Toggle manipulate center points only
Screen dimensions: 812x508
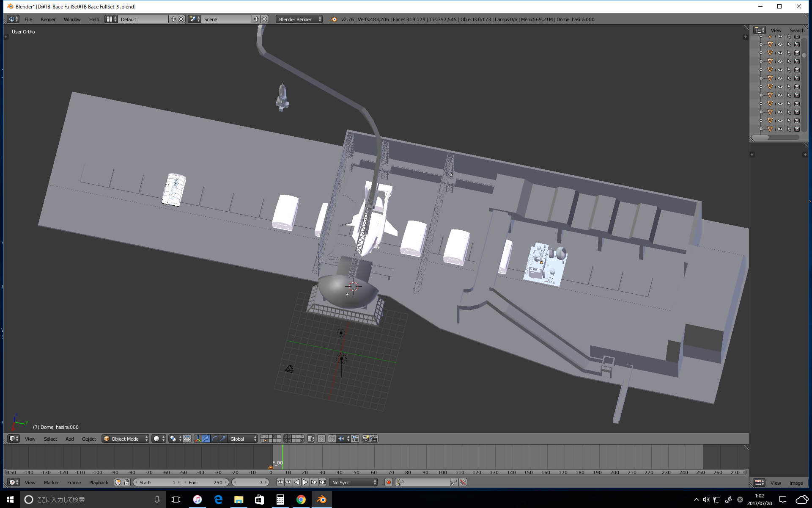[187, 439]
